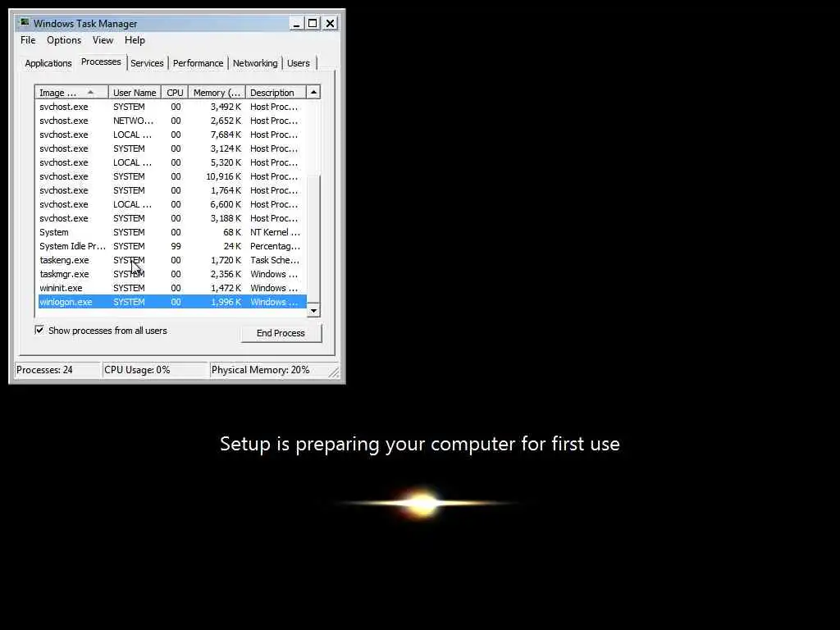Open the Help menu
840x630 pixels.
coord(135,40)
